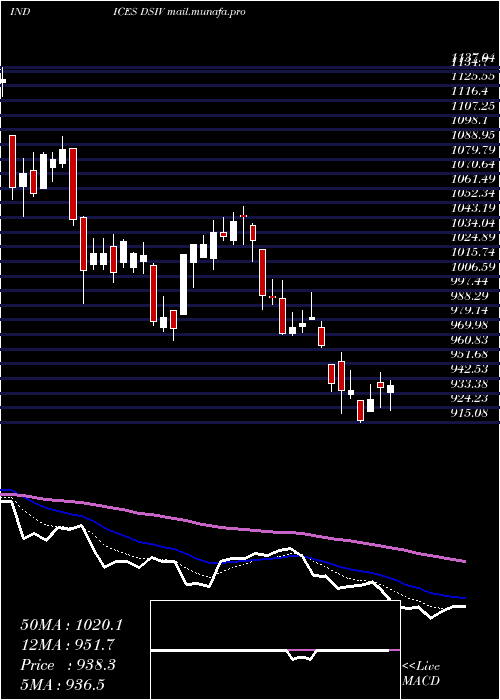Click the 1098.1 price level label
The width and height of the screenshot is (500, 700).
pyautogui.click(x=470, y=121)
